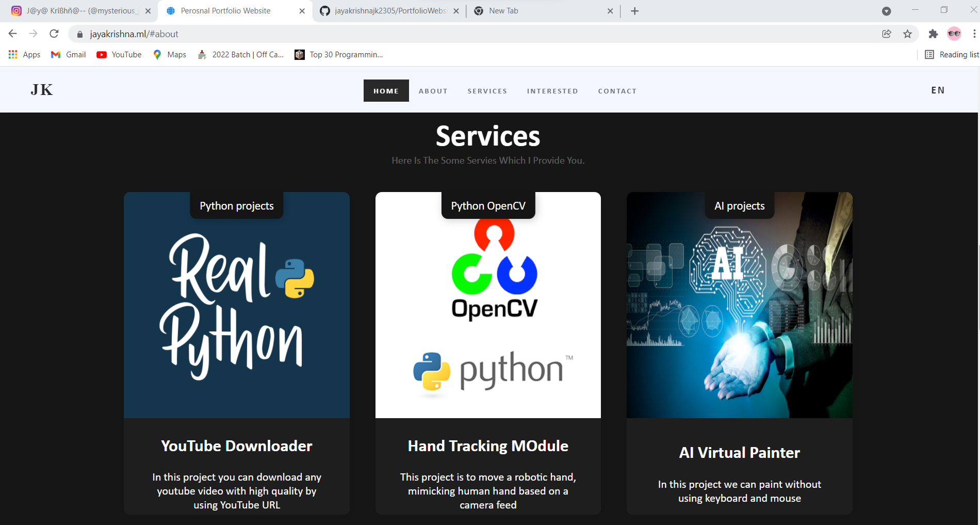Click the AI projects card image

[740, 305]
